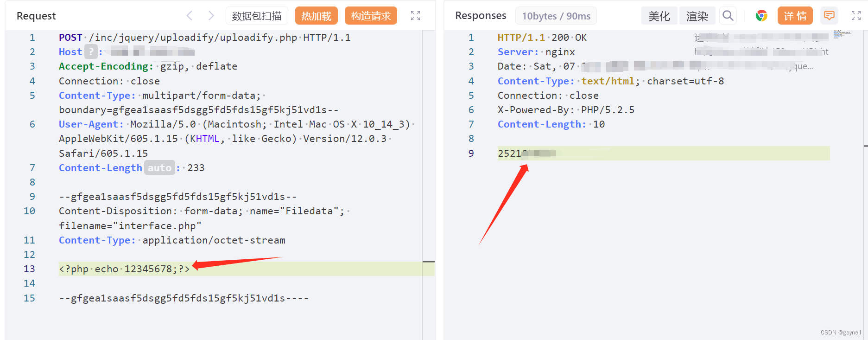Click the Request panel title

[x=36, y=16]
